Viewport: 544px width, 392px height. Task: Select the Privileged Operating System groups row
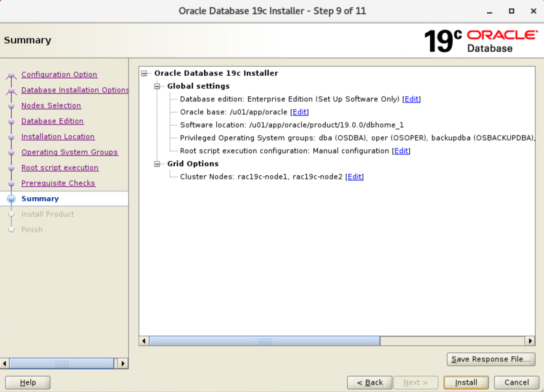357,138
